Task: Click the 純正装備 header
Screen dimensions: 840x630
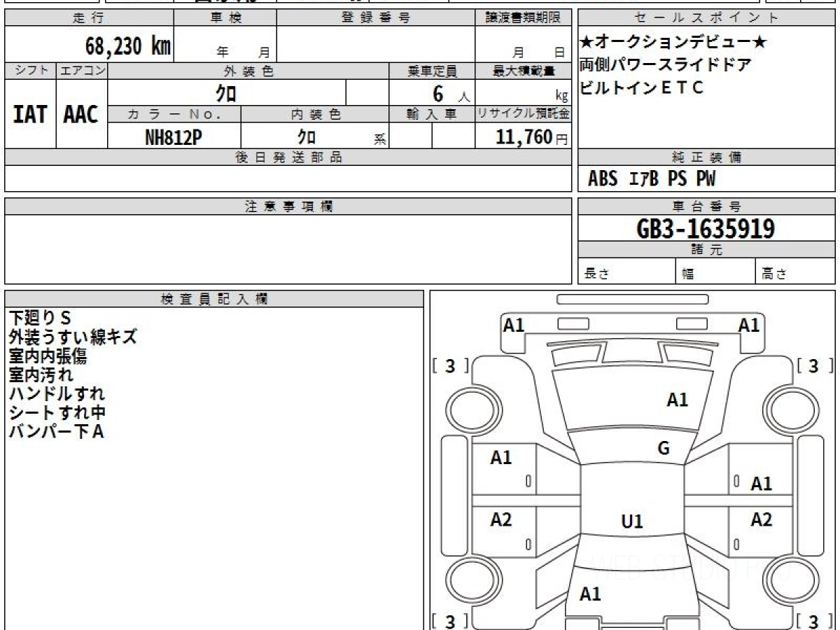Action: click(707, 157)
